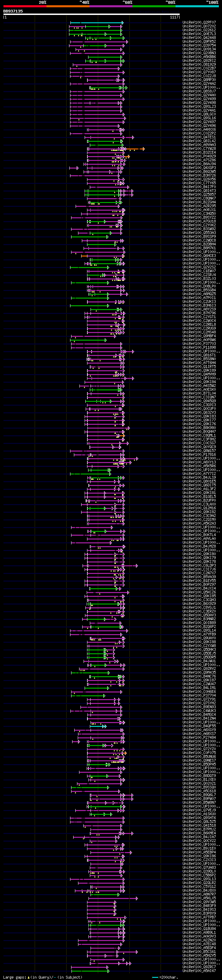Open hit UniRef100_Q9NES7
The height and width of the screenshot is (980, 222).
pos(199,761)
